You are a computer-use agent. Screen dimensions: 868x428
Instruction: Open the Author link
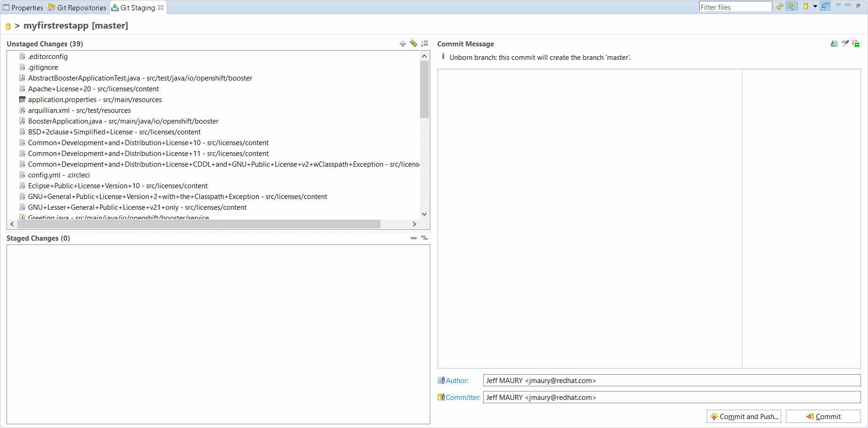click(x=457, y=381)
